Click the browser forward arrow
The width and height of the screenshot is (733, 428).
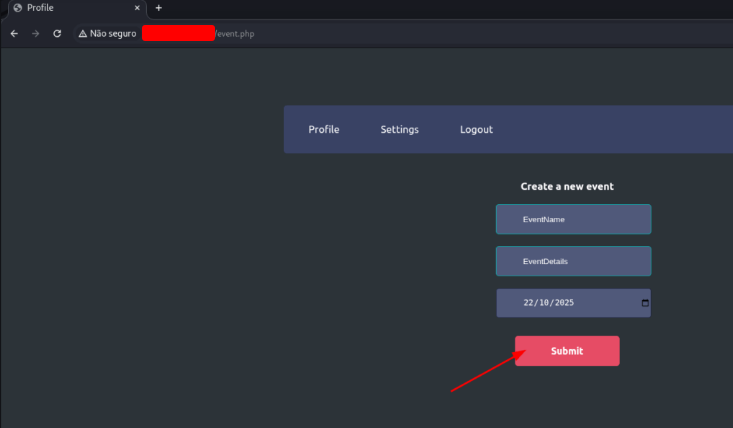click(x=36, y=33)
